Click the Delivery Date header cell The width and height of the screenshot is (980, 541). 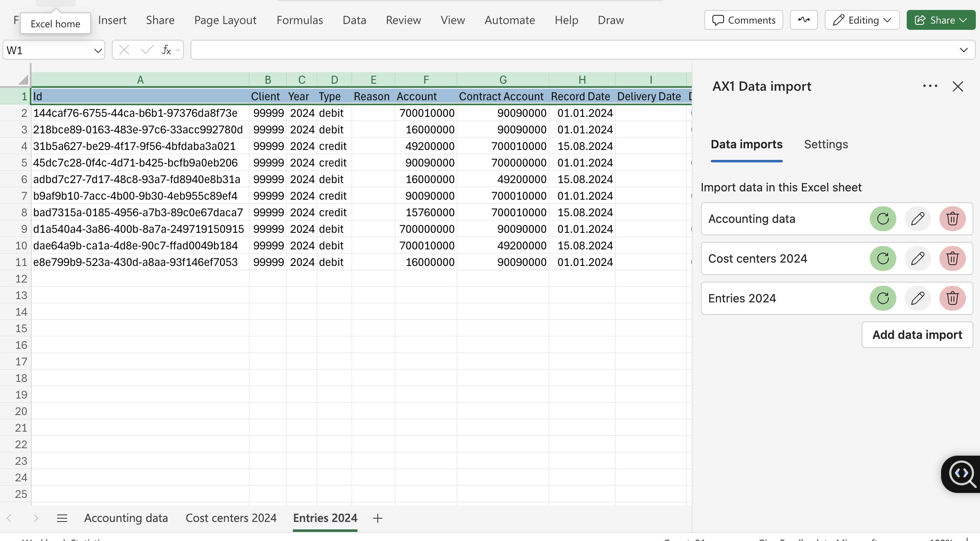coord(651,97)
